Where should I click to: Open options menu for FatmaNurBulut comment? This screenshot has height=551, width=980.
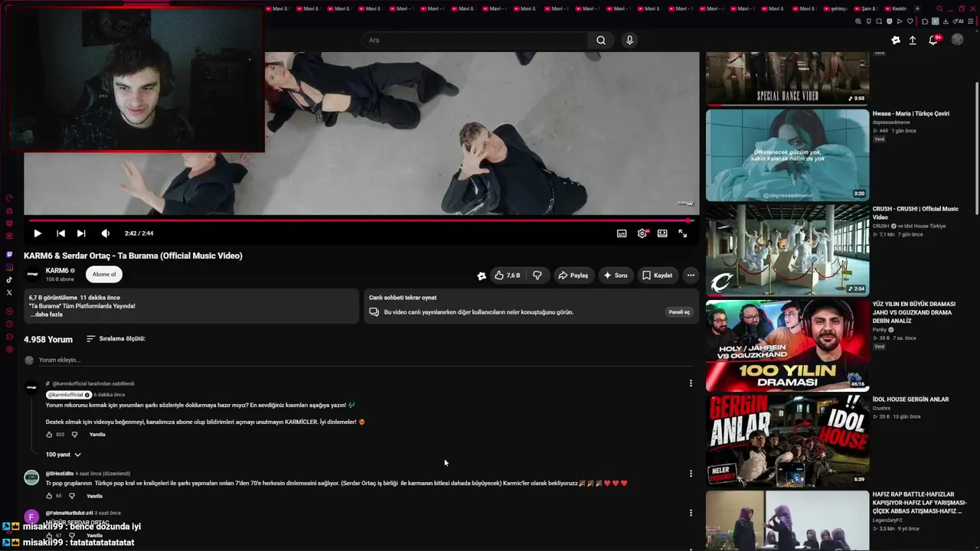pyautogui.click(x=691, y=513)
